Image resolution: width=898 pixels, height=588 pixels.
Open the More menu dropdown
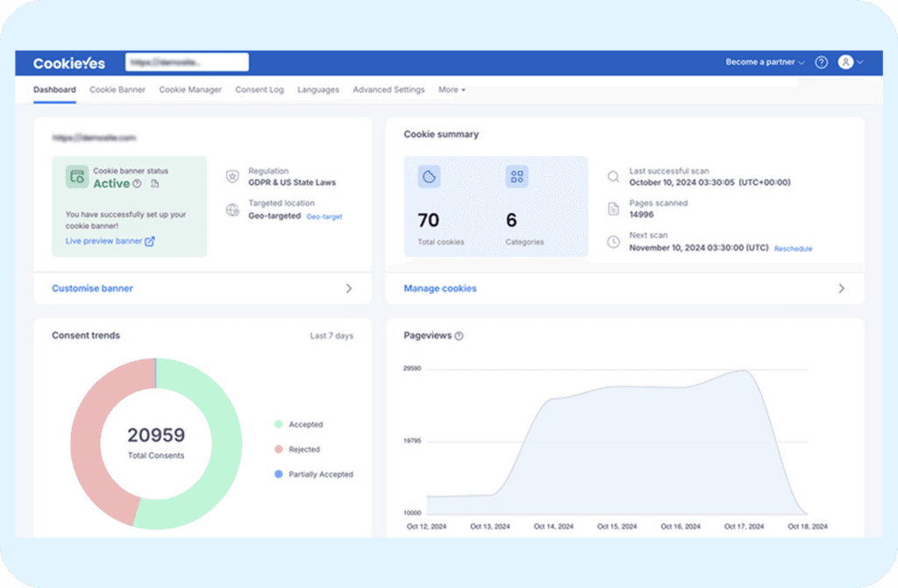[x=452, y=90]
